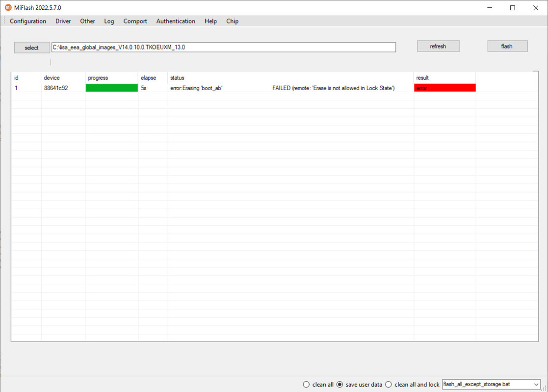Open the Comport menu

pyautogui.click(x=135, y=21)
